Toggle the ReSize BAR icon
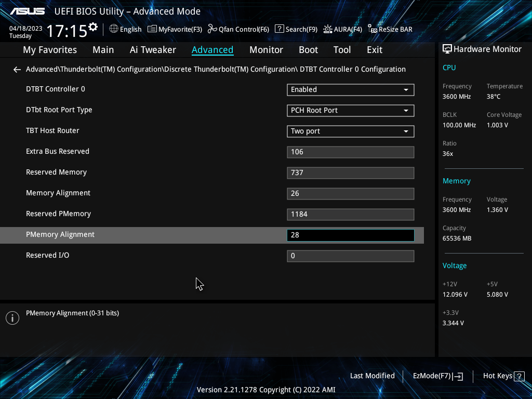Screen dimensions: 532x399 pyautogui.click(x=373, y=29)
